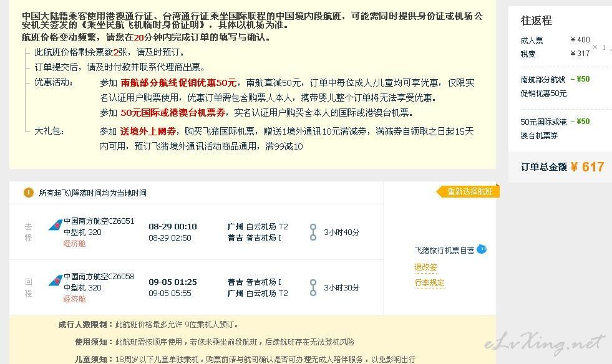This screenshot has width=612, height=364.
Task: Click the 飞猪旅行机票自营 label
Action: (444, 250)
